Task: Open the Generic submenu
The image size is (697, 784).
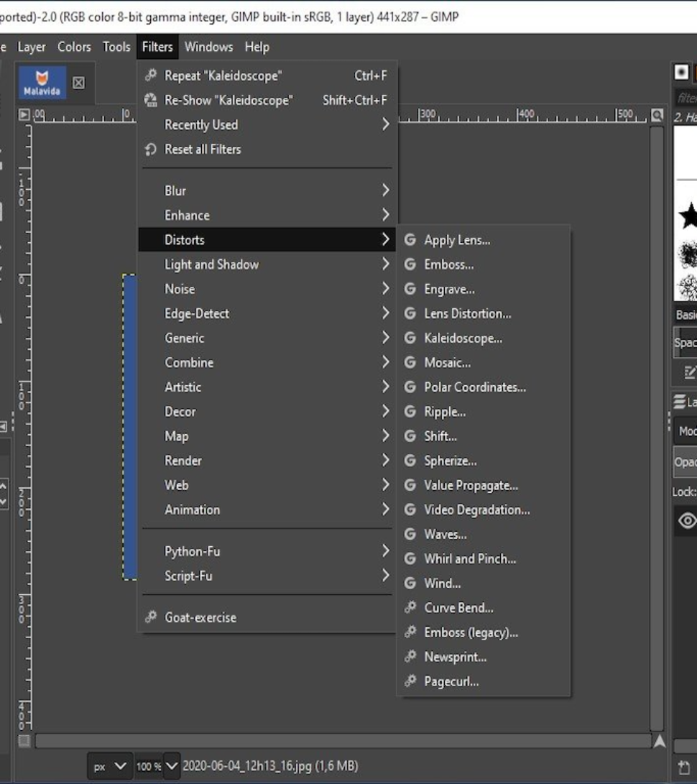Action: click(267, 338)
